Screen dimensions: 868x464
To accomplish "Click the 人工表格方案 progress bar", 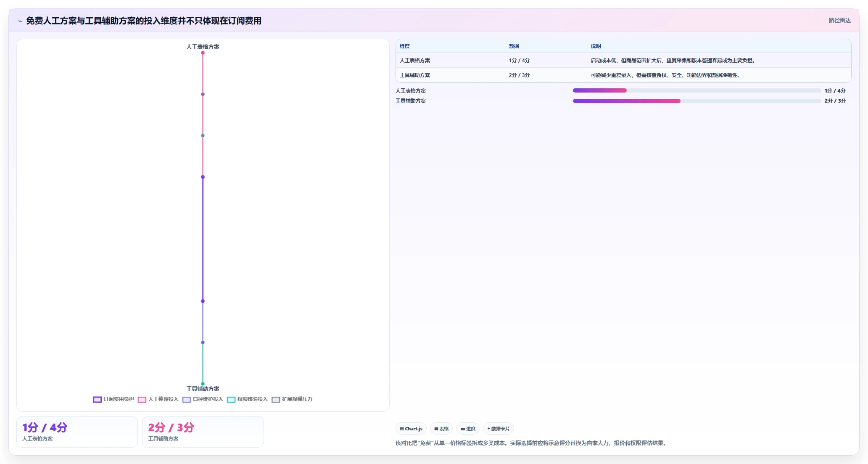I will (x=697, y=90).
